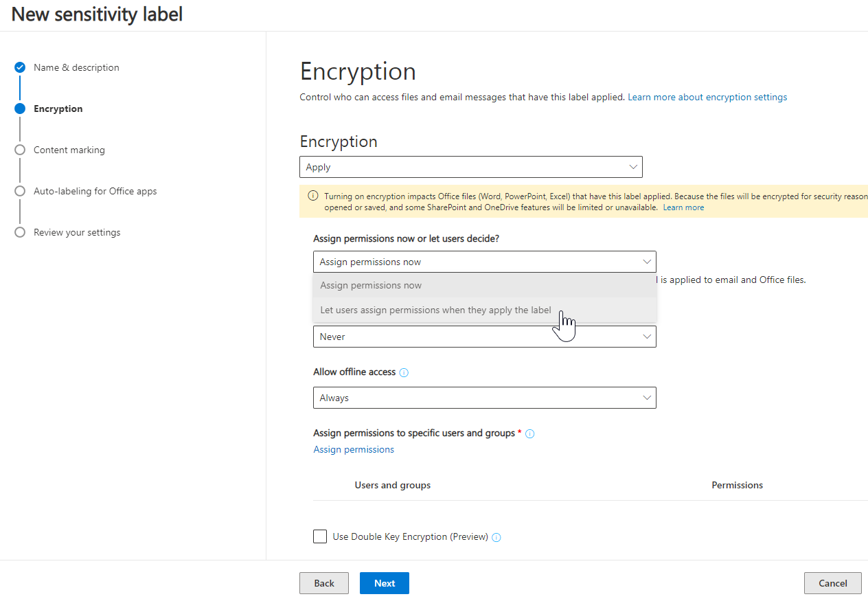Click the info icon next to Assign permissions heading
Image resolution: width=868 pixels, height=601 pixels.
[529, 433]
